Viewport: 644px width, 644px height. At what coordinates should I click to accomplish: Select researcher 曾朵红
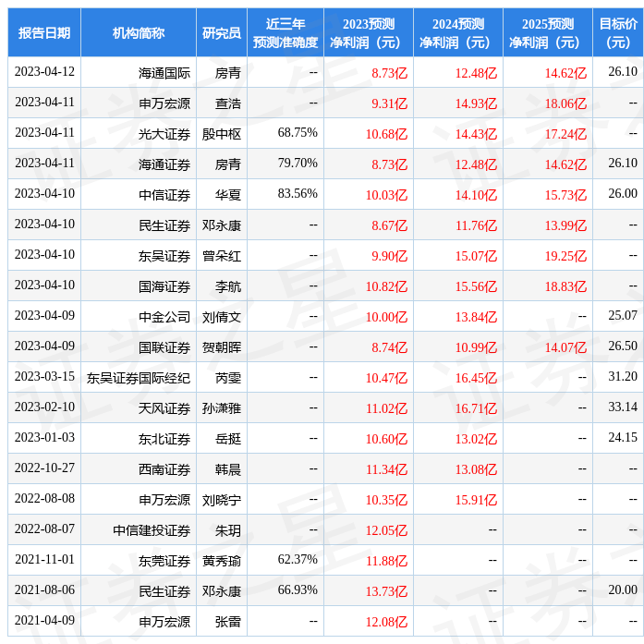(x=222, y=256)
